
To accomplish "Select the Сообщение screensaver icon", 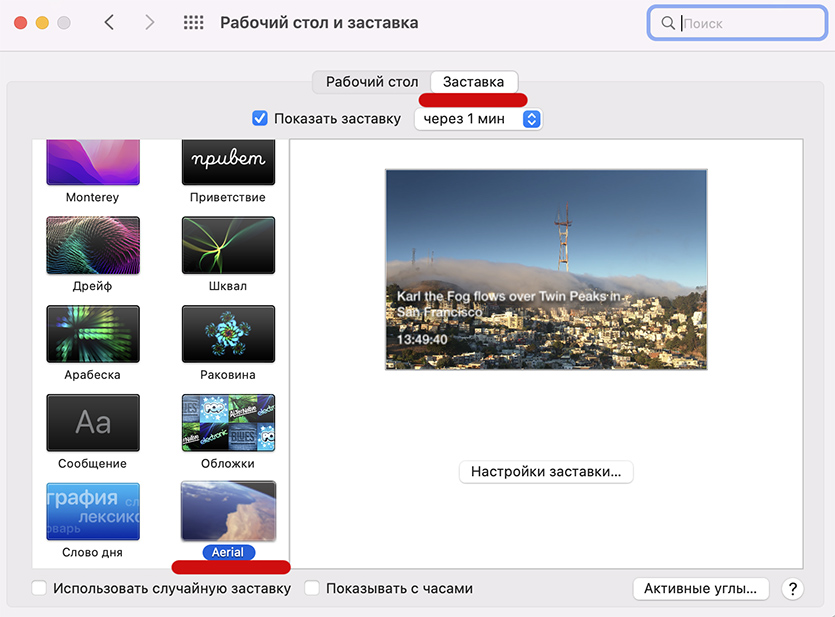I will click(x=92, y=422).
